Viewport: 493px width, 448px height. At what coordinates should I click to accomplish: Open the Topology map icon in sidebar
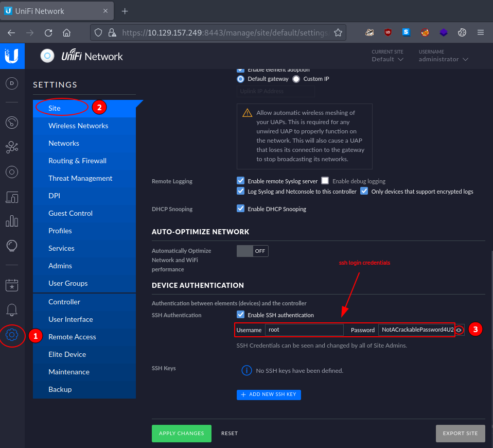[12, 148]
